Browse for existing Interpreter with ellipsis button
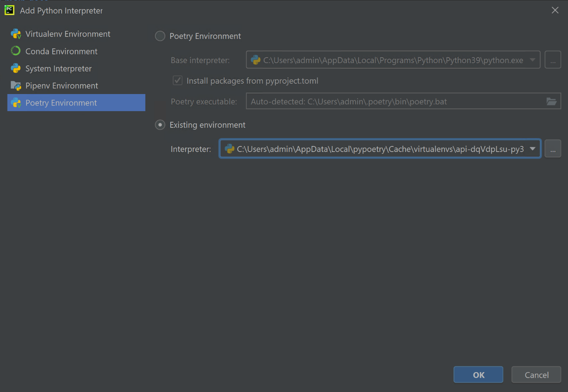The image size is (568, 392). [x=553, y=149]
